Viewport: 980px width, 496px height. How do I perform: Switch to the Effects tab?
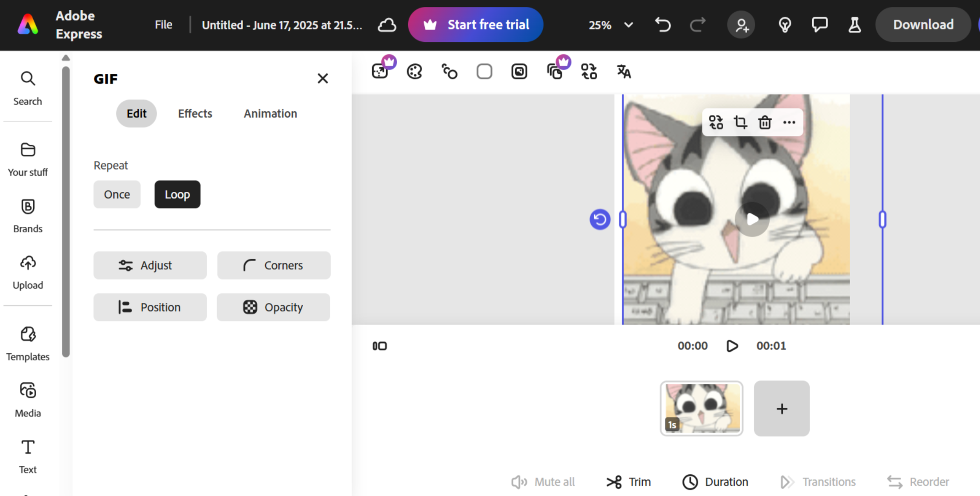pyautogui.click(x=195, y=113)
